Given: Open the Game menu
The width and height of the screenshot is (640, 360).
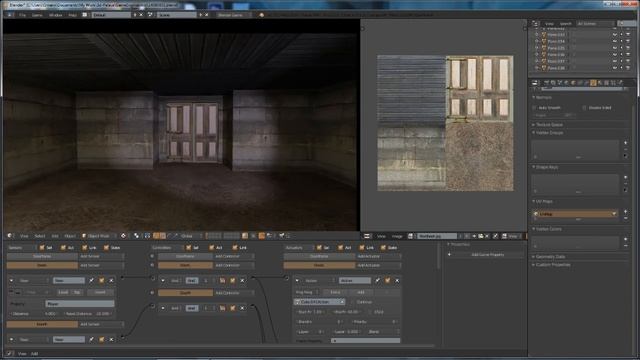Looking at the screenshot, I should coord(37,15).
